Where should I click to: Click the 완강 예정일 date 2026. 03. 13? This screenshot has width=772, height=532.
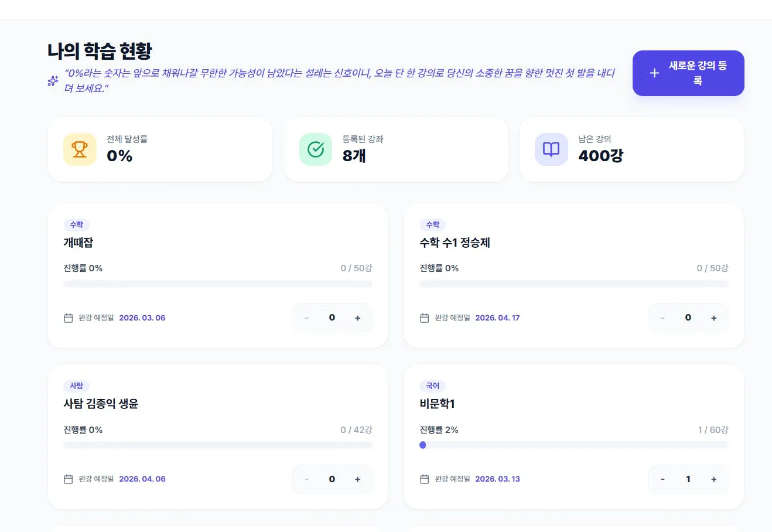(x=497, y=479)
